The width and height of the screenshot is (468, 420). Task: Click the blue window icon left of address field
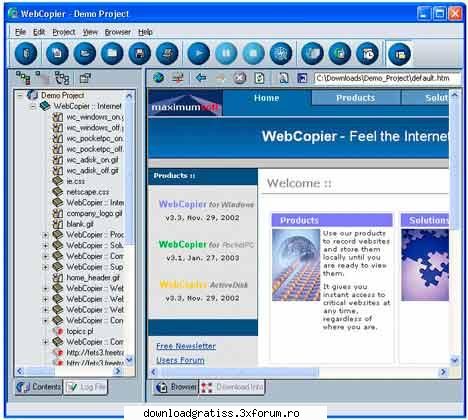302,78
